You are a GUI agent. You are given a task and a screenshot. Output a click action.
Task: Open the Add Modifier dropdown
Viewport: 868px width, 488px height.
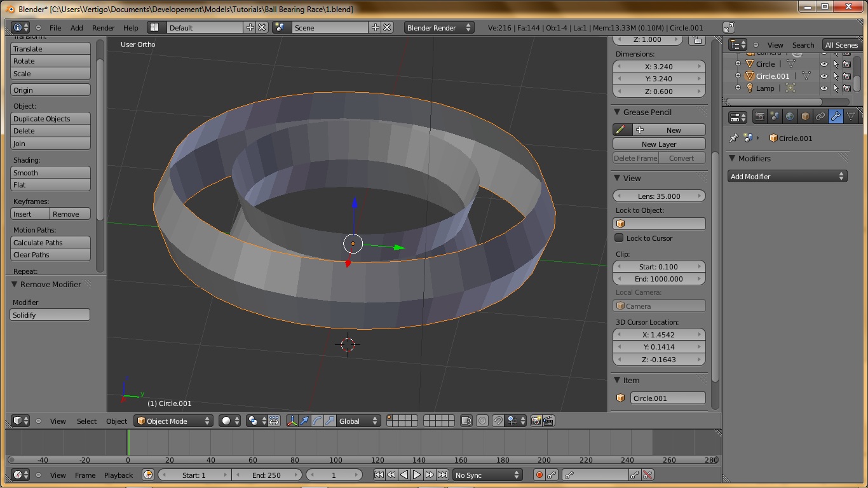787,177
